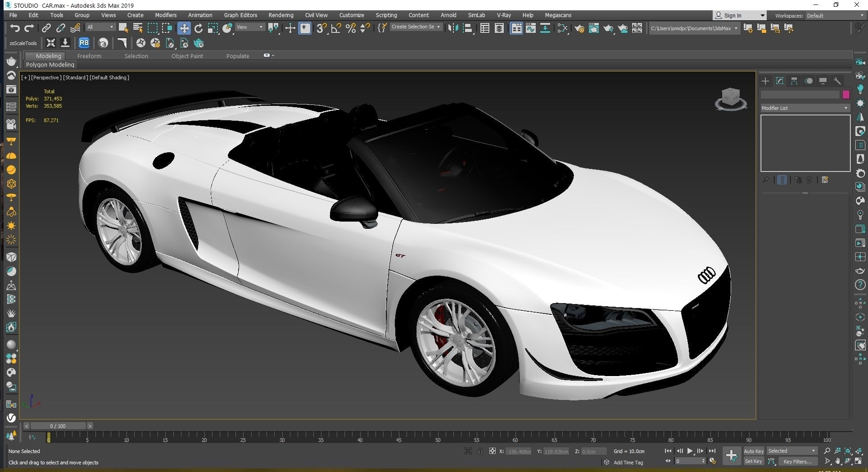Click the object name input field

click(x=800, y=95)
